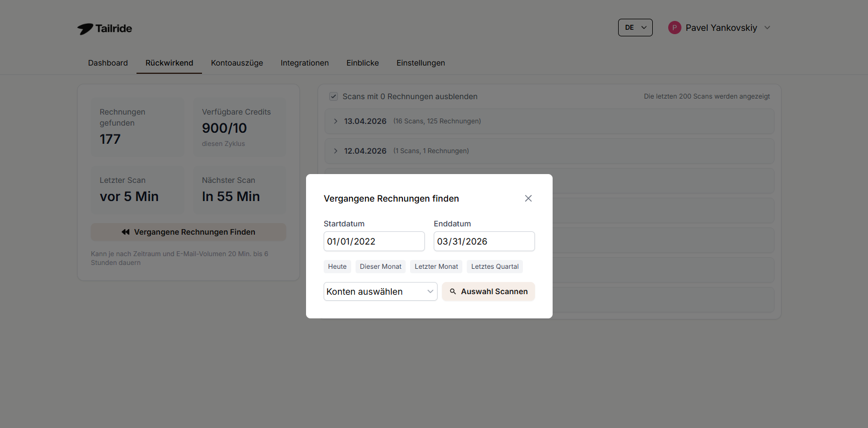
Task: Click the Startdatum date field
Action: (x=374, y=241)
